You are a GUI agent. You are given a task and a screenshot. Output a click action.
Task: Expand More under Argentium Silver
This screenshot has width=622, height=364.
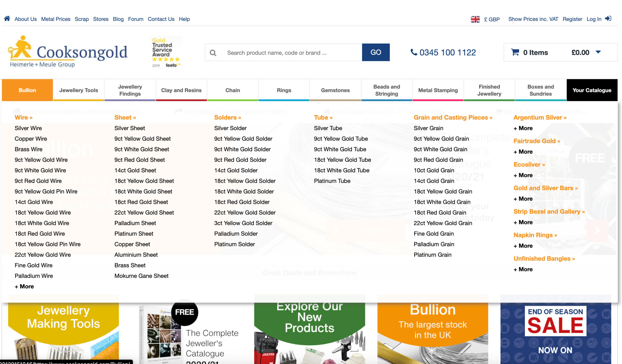pyautogui.click(x=523, y=128)
